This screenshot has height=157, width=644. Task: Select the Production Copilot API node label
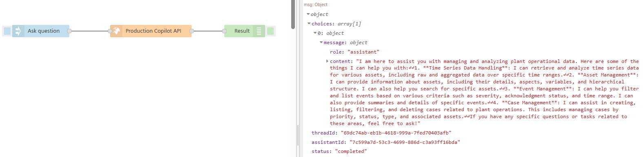coord(153,31)
